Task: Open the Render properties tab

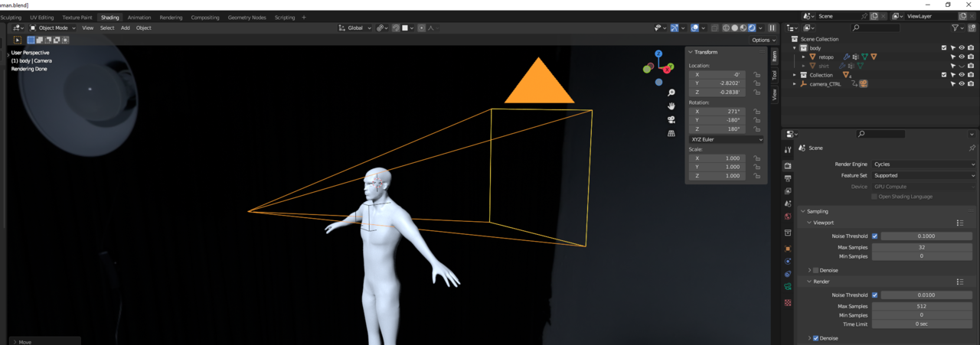Action: click(788, 165)
